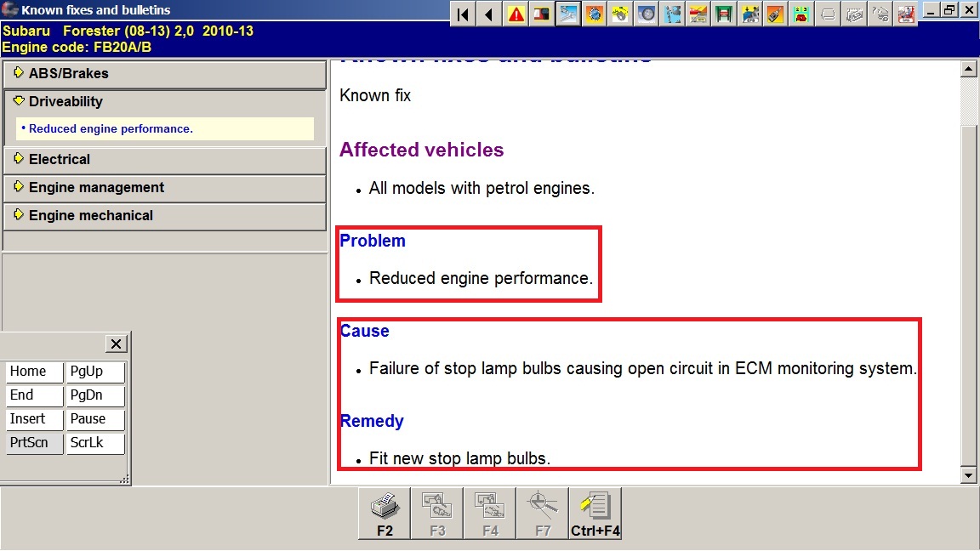
Task: Expand the Engine management category
Action: coord(164,188)
